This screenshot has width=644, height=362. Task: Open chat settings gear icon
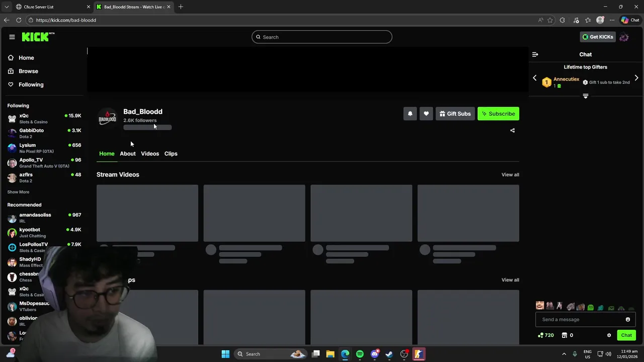(609, 335)
